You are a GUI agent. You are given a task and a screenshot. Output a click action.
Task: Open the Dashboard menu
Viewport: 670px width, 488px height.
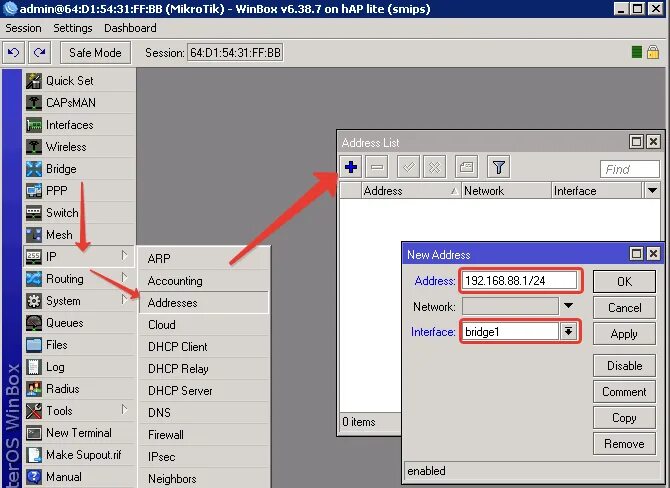point(130,28)
